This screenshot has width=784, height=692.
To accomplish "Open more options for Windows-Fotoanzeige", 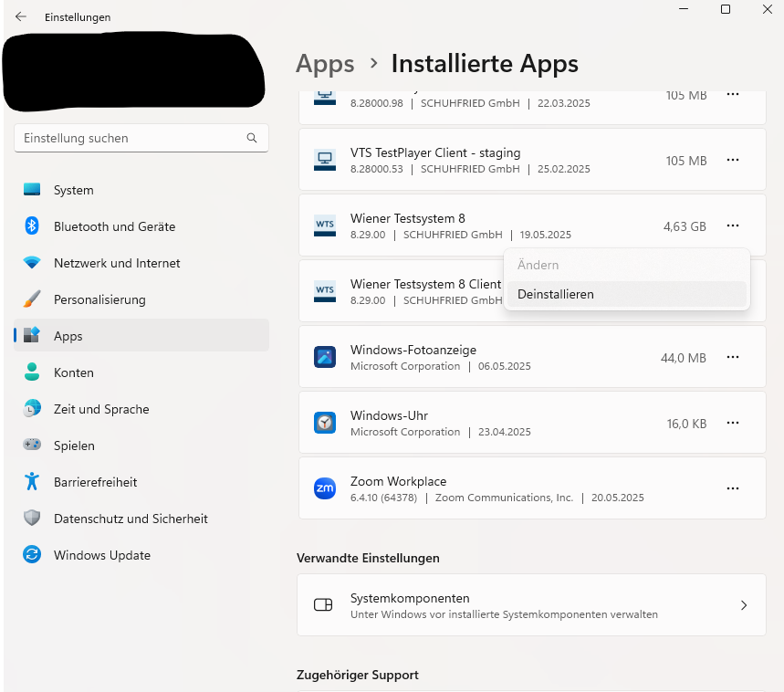I will [x=732, y=357].
